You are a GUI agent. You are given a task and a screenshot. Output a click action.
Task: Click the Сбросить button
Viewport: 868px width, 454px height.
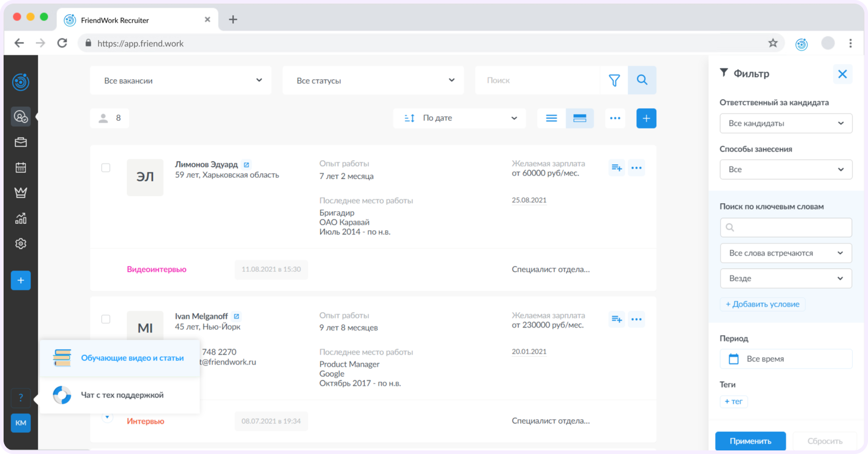pyautogui.click(x=824, y=441)
